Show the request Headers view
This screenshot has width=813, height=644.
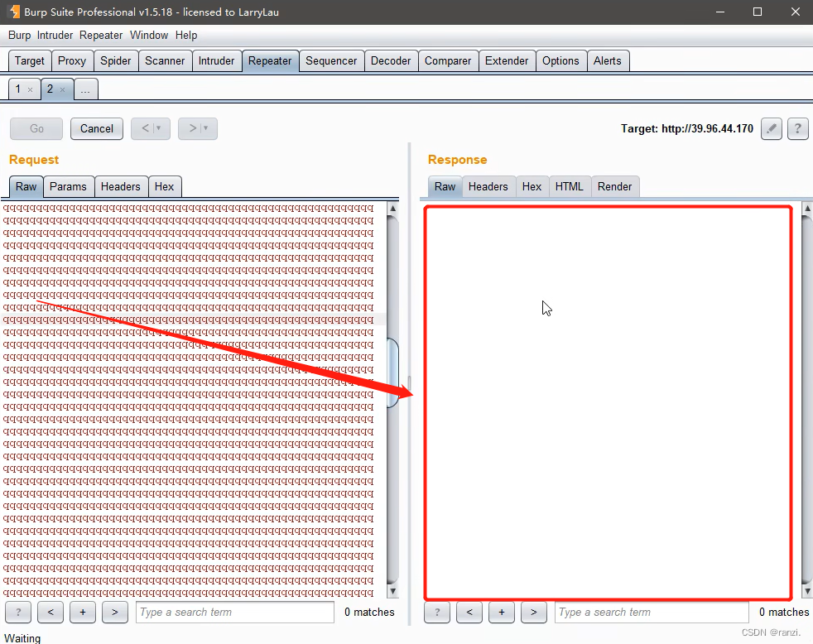coord(120,187)
